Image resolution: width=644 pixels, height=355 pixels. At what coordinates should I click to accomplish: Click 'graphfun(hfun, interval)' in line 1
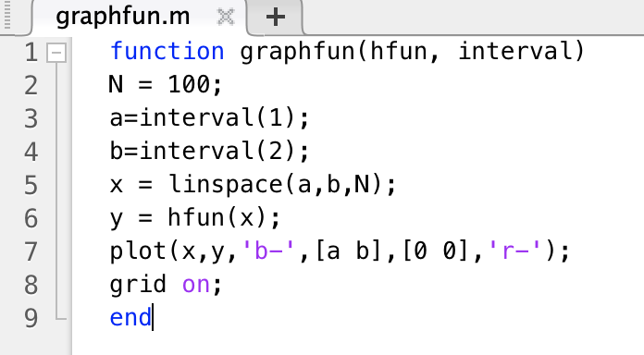coord(412,52)
